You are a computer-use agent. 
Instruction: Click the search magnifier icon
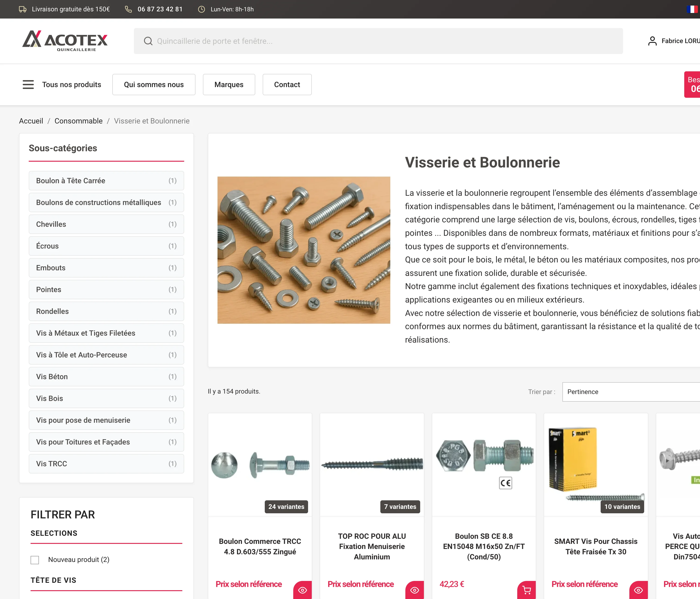[148, 41]
